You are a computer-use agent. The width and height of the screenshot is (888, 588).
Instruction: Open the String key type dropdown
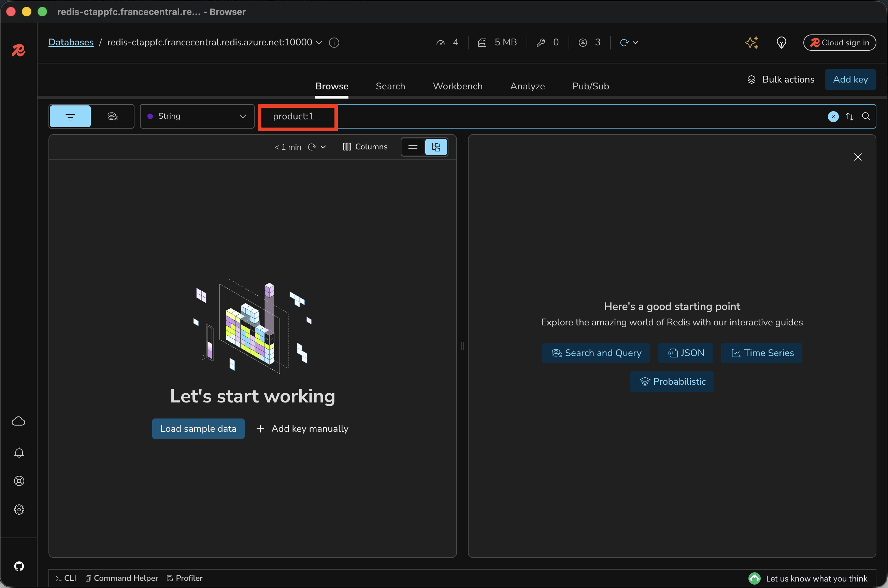pyautogui.click(x=197, y=117)
